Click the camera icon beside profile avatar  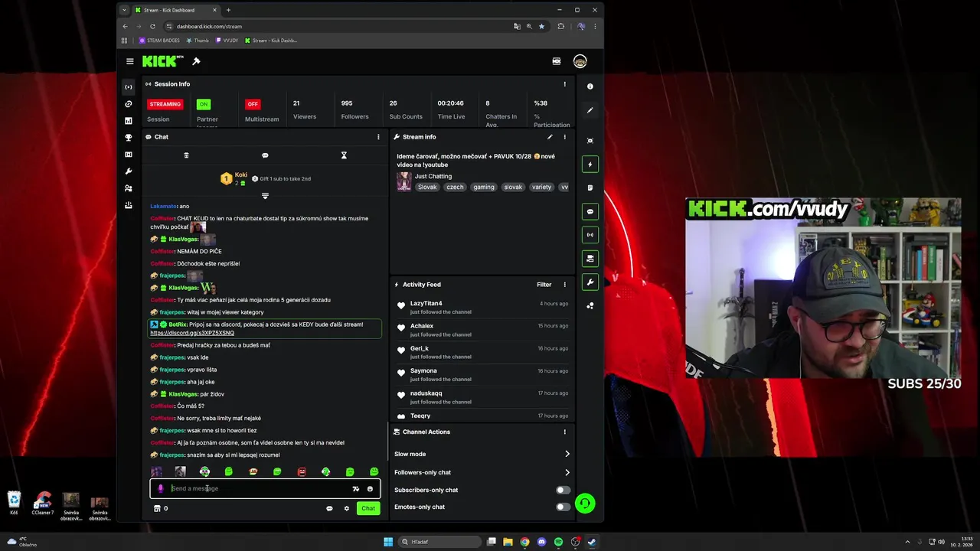[x=557, y=61]
